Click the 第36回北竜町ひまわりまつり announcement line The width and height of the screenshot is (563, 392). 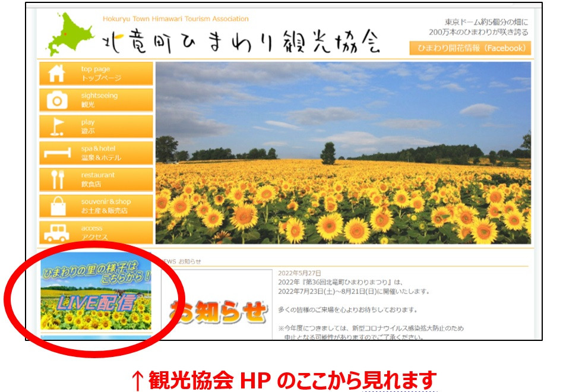(x=340, y=282)
